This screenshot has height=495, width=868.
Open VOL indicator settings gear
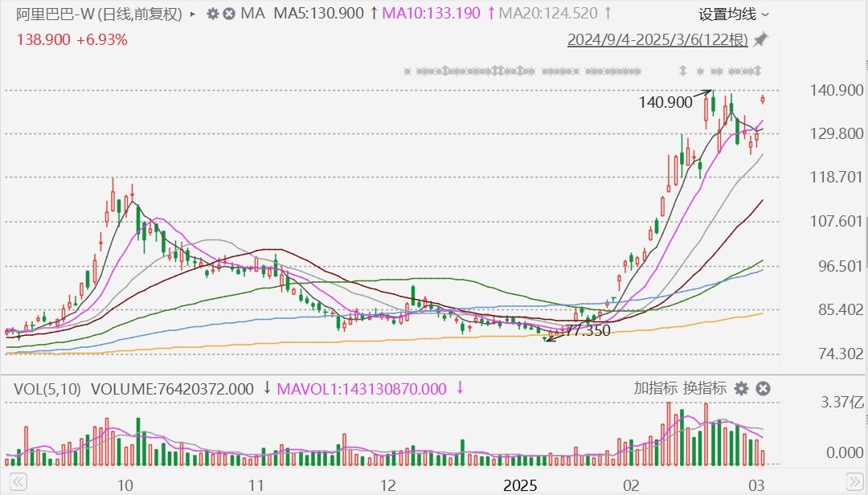[741, 389]
